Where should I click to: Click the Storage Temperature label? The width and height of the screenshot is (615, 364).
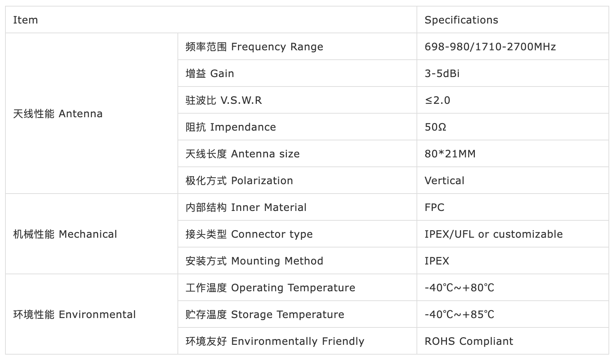pyautogui.click(x=265, y=314)
